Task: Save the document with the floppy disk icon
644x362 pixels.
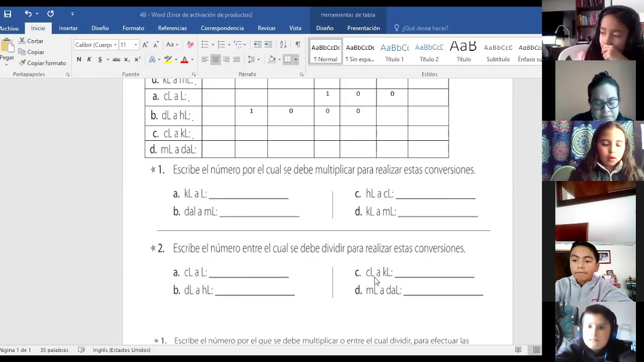Action: 8,14
